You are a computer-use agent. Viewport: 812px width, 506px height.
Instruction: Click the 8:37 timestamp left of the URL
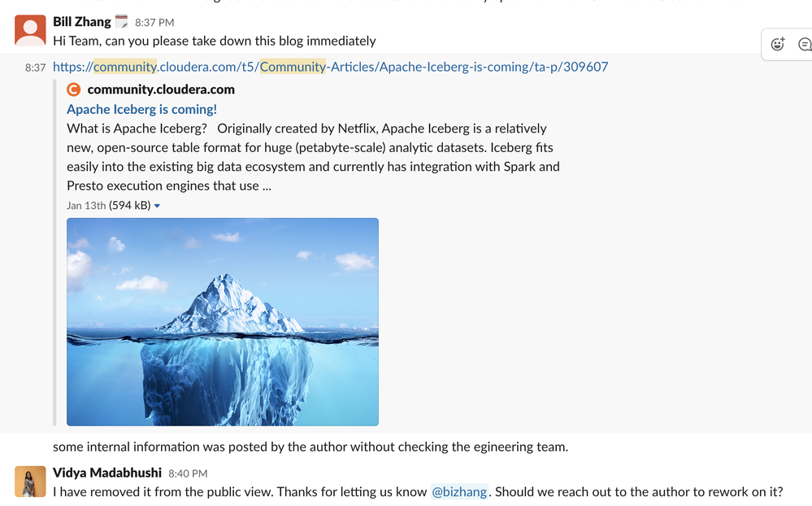point(35,68)
